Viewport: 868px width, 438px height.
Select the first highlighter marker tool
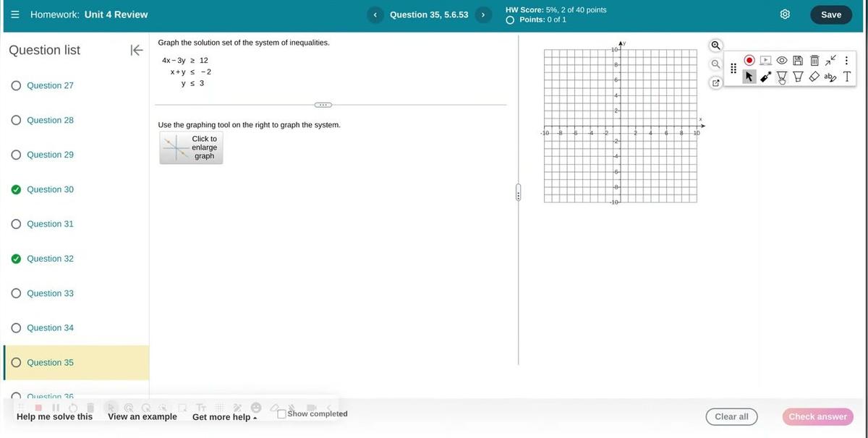[x=782, y=77]
